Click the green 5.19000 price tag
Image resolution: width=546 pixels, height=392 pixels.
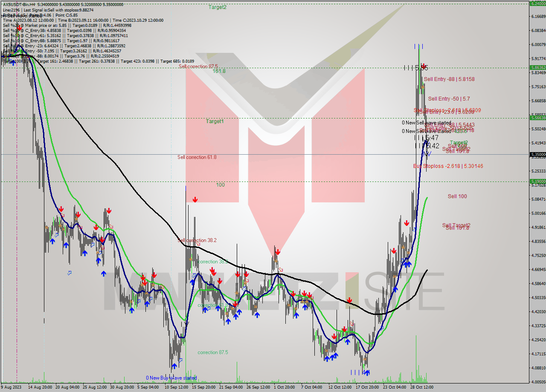(537, 181)
